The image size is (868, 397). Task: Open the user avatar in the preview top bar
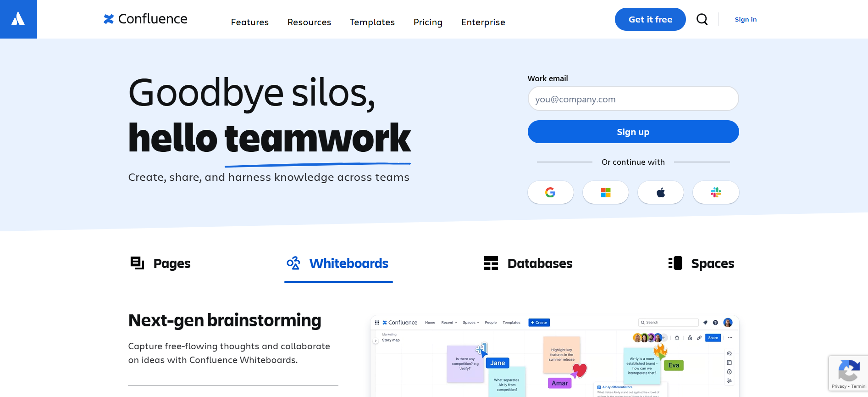[x=728, y=323]
